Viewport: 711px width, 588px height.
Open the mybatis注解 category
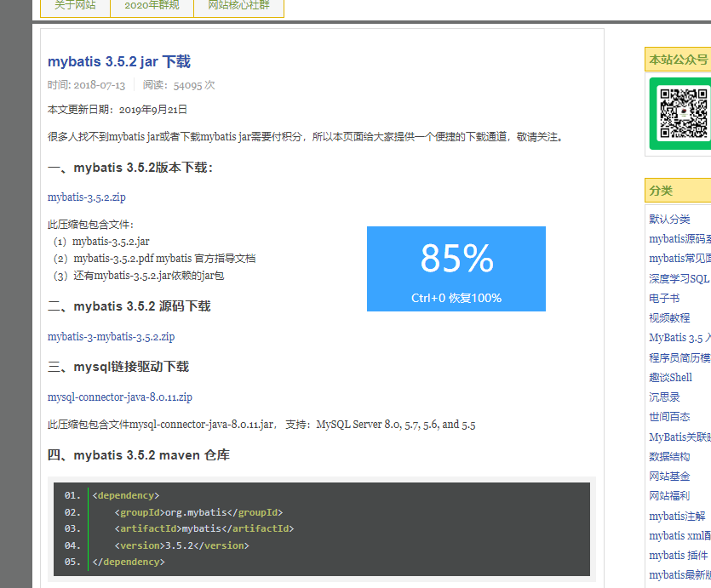677,516
